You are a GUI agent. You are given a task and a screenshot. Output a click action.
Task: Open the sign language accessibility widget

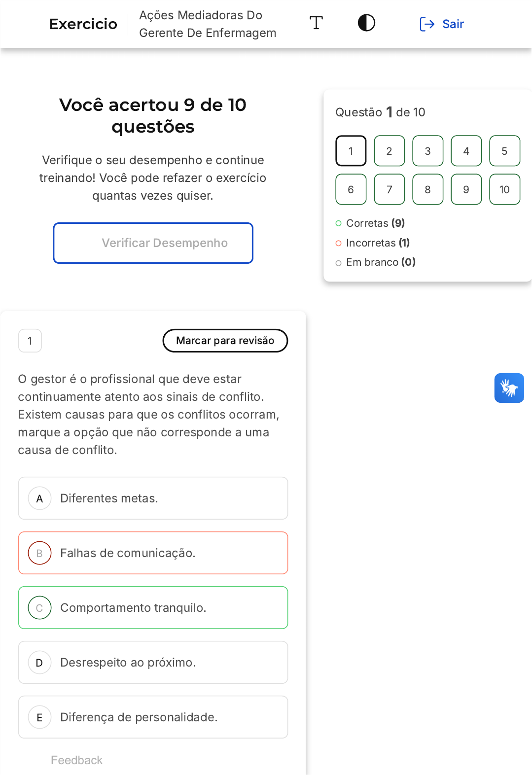[509, 388]
